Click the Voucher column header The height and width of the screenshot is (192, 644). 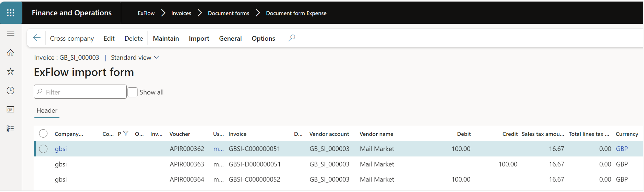(180, 134)
